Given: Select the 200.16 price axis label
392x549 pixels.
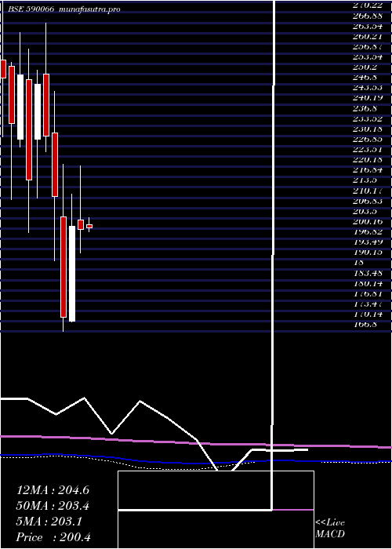Looking at the screenshot, I should coord(368,221).
